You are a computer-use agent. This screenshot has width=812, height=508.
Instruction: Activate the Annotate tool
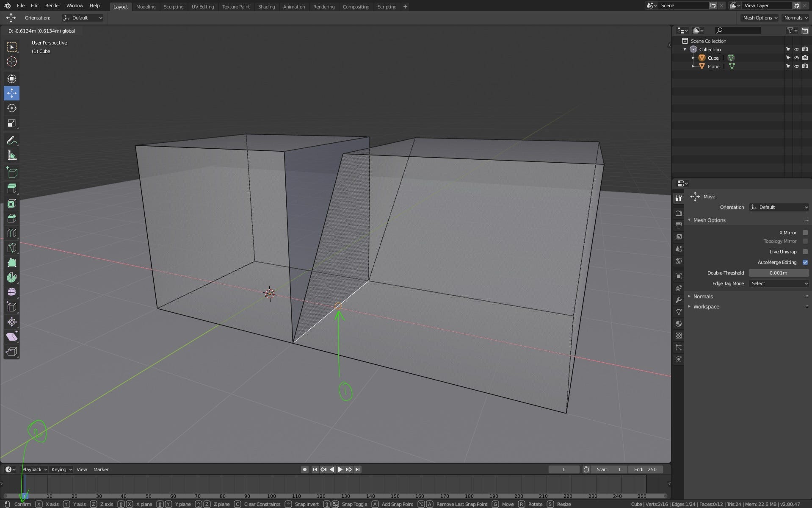(12, 140)
